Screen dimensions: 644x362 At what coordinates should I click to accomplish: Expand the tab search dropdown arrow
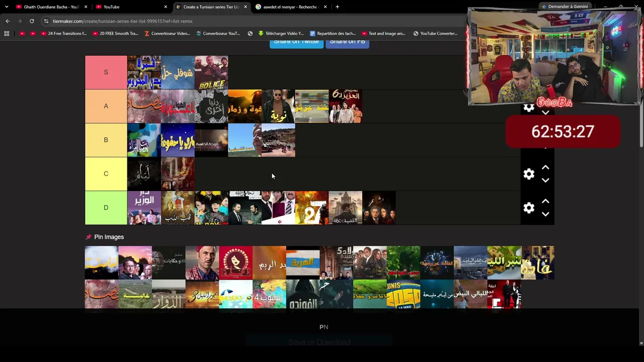pos(7,7)
